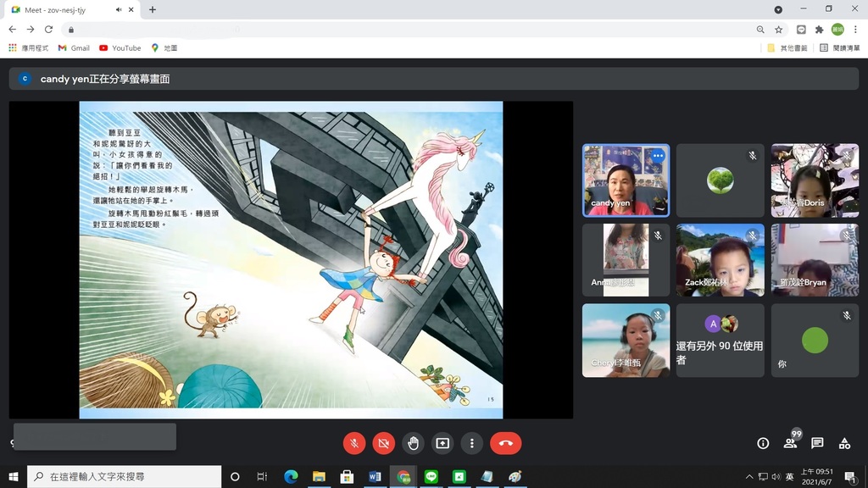Open the chat panel

[817, 443]
